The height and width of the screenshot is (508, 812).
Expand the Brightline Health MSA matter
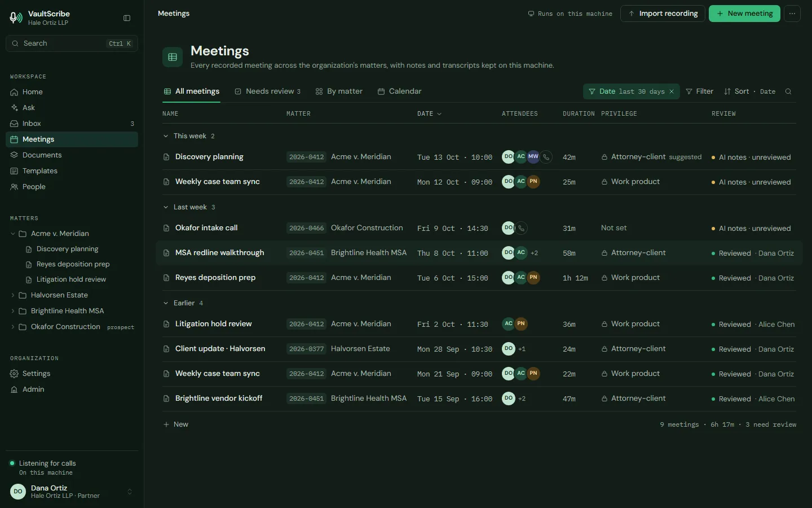(x=13, y=311)
